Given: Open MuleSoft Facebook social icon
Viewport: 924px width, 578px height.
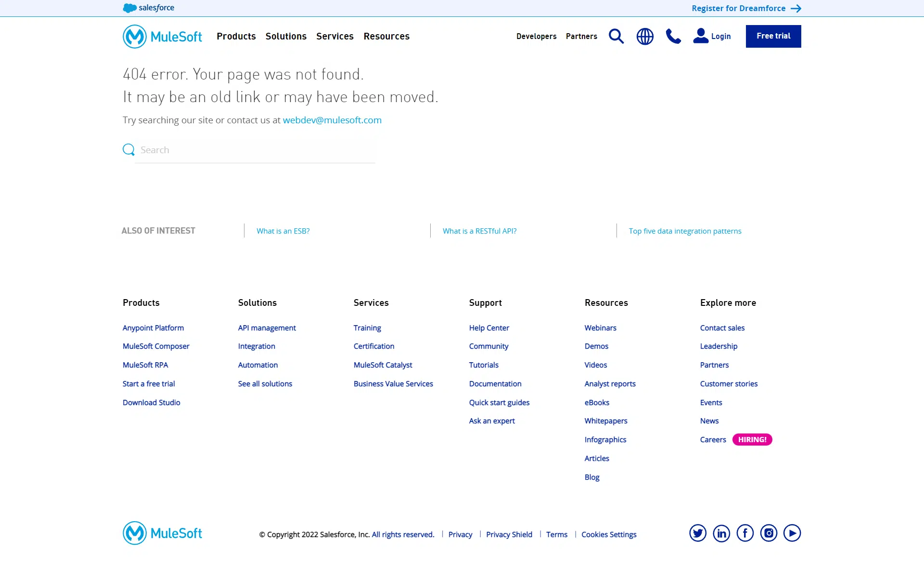Looking at the screenshot, I should pyautogui.click(x=745, y=533).
